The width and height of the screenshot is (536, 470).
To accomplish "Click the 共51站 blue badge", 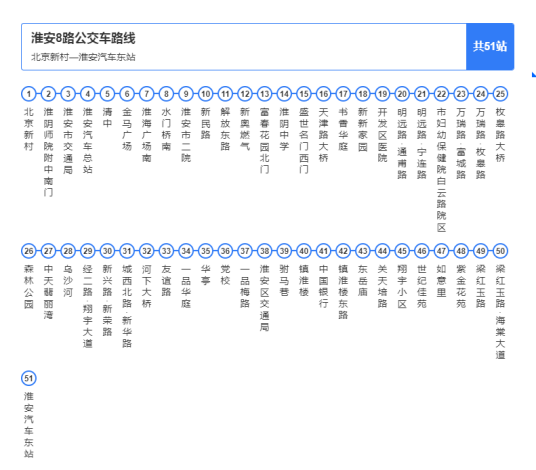I will coord(490,46).
